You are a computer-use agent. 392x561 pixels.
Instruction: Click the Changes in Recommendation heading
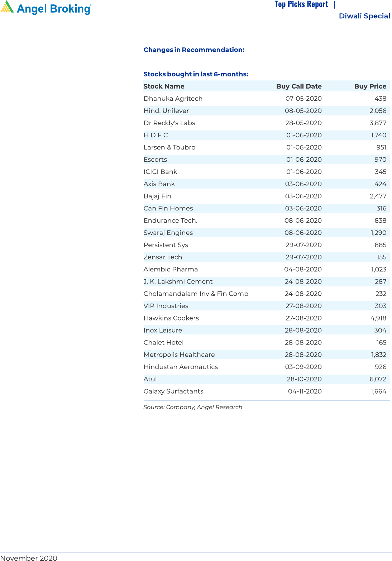point(193,50)
